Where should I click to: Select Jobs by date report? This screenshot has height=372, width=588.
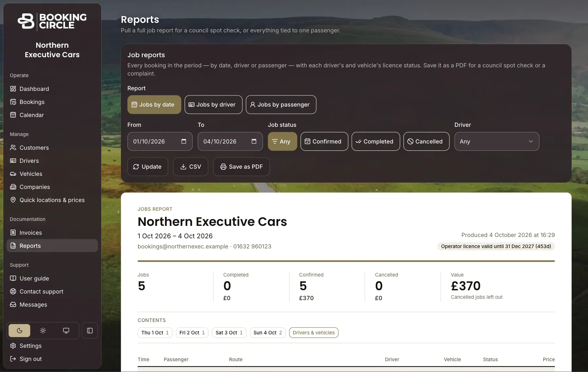coord(154,105)
